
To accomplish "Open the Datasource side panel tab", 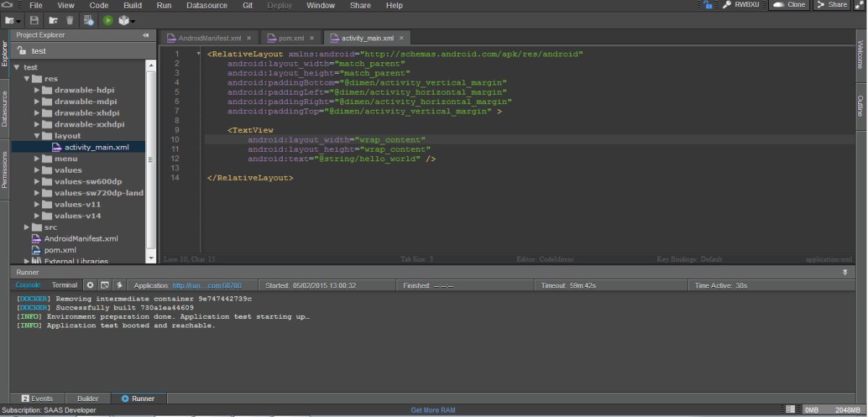I will 4,109.
